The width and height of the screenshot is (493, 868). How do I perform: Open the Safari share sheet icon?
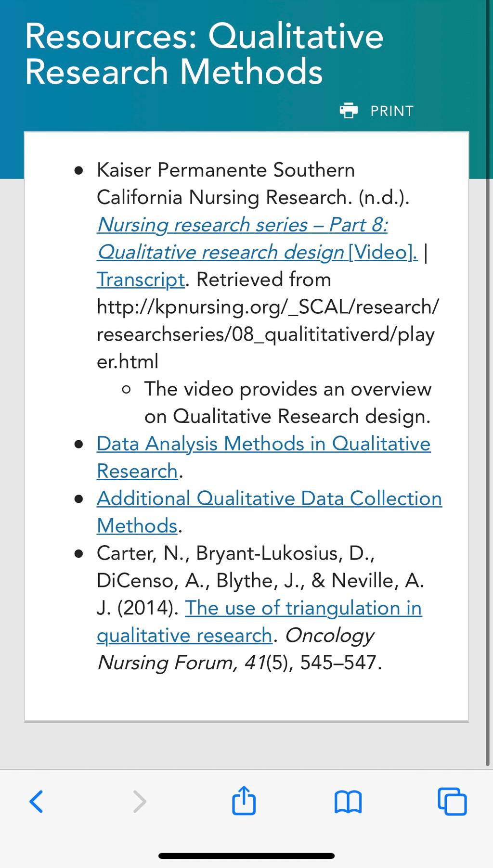(x=244, y=800)
